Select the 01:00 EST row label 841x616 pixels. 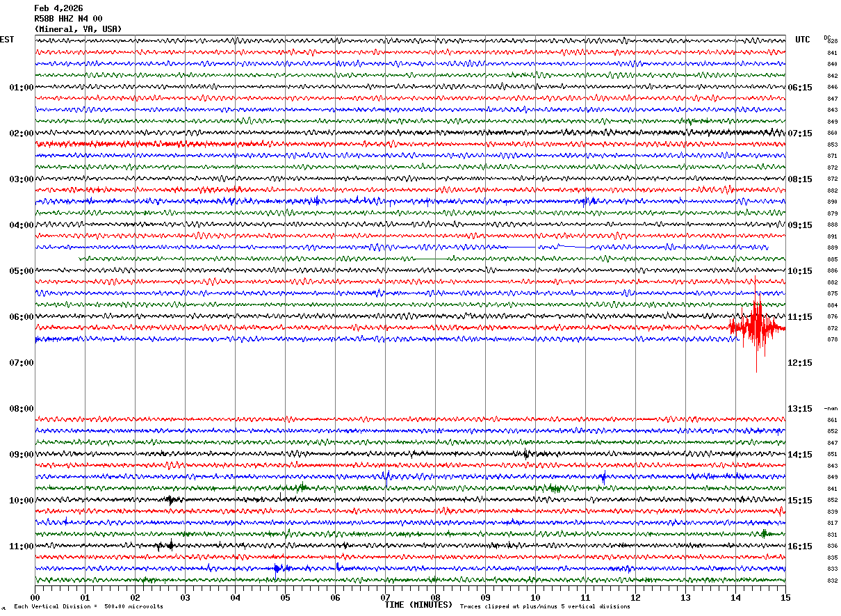[x=22, y=88]
